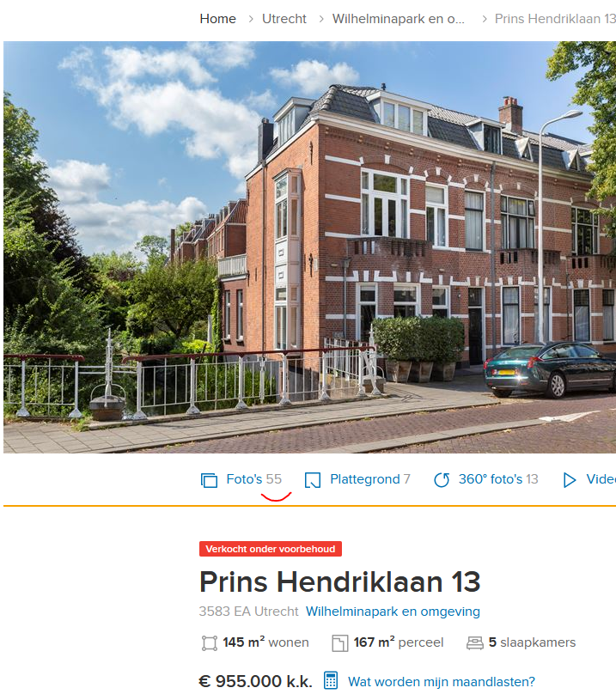Open the Foto's gallery icon
The width and height of the screenshot is (616, 700).
pos(209,480)
